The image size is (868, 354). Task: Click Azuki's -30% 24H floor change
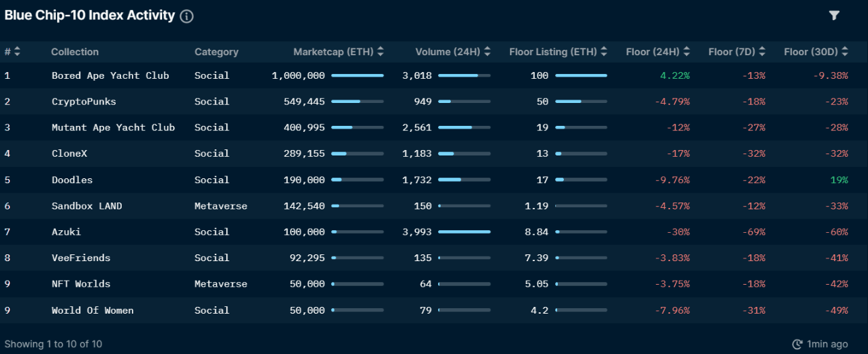(x=678, y=232)
